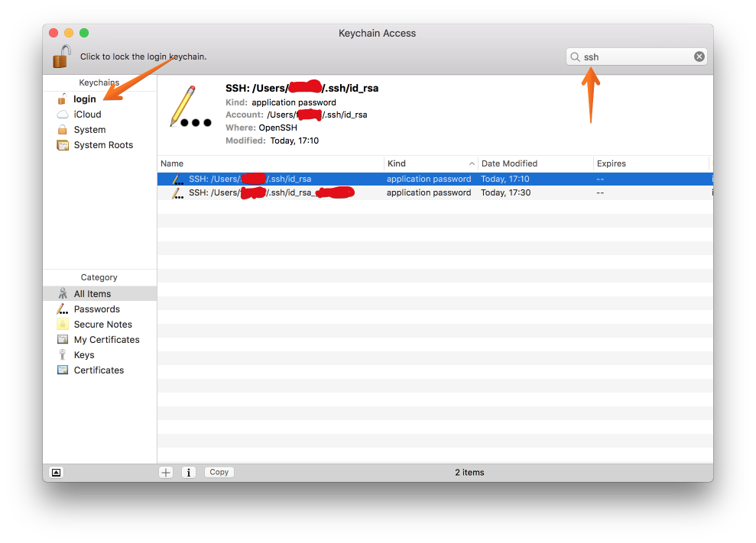The image size is (756, 543).
Task: Toggle the keychains sidebar view button
Action: point(57,473)
